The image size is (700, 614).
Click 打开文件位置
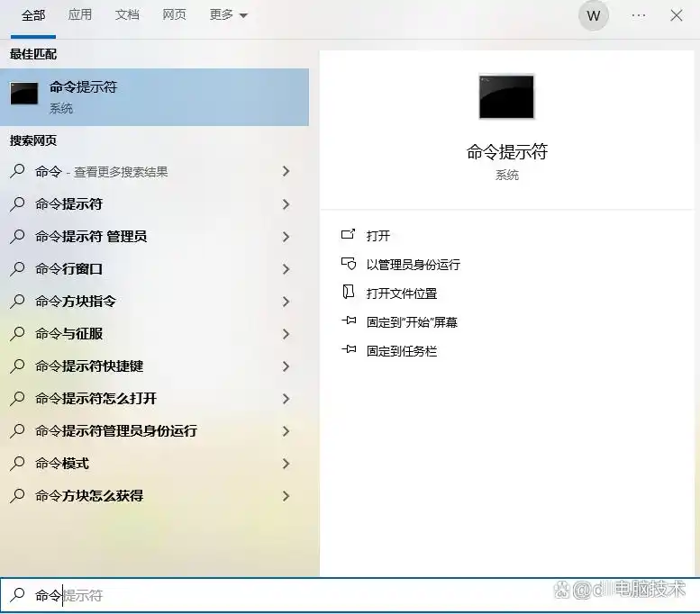pyautogui.click(x=401, y=293)
